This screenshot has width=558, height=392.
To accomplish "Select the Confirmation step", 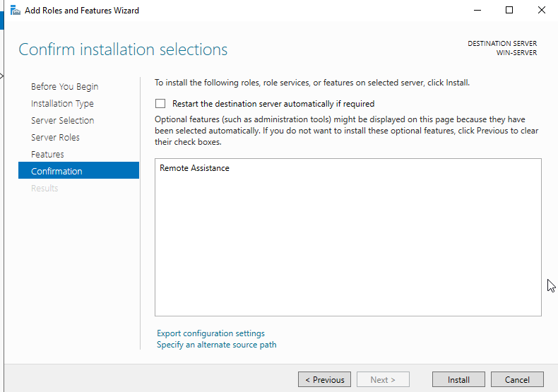I will point(78,170).
